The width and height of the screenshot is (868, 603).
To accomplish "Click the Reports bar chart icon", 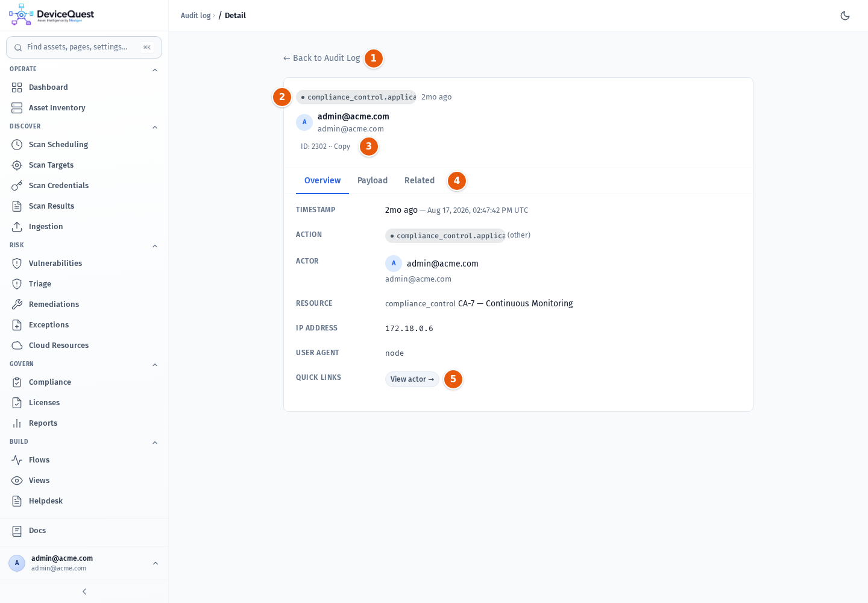I will 17,423.
